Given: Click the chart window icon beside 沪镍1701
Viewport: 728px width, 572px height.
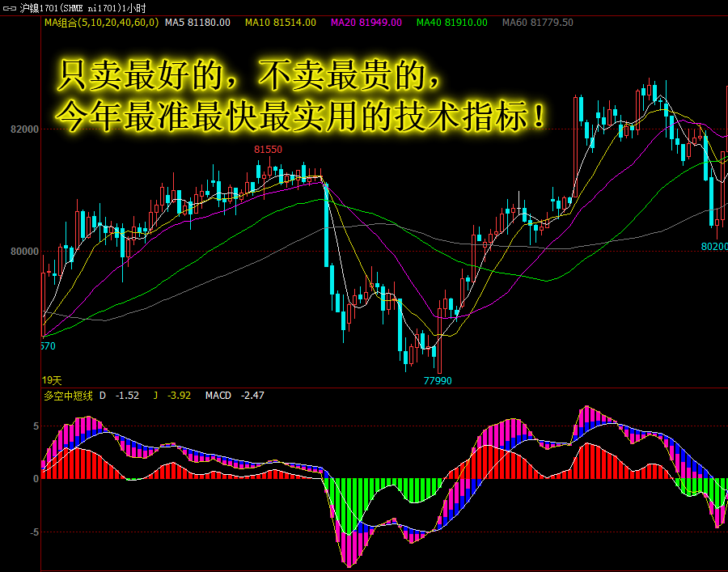Looking at the screenshot, I should pos(11,7).
